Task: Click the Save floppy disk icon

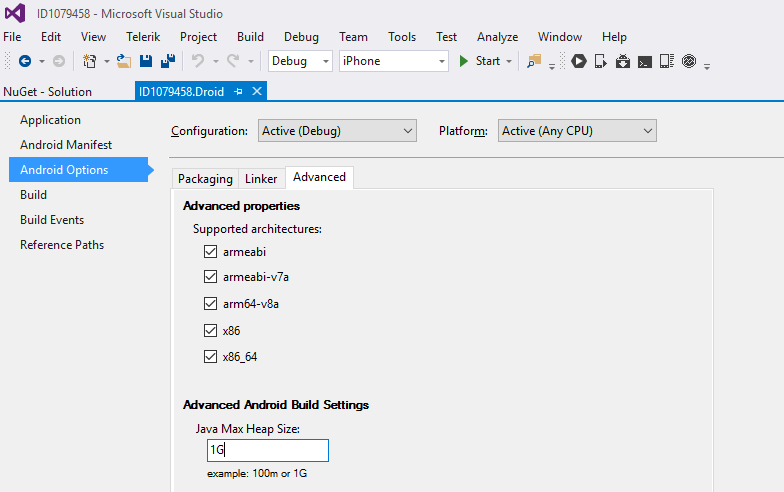Action: click(146, 61)
